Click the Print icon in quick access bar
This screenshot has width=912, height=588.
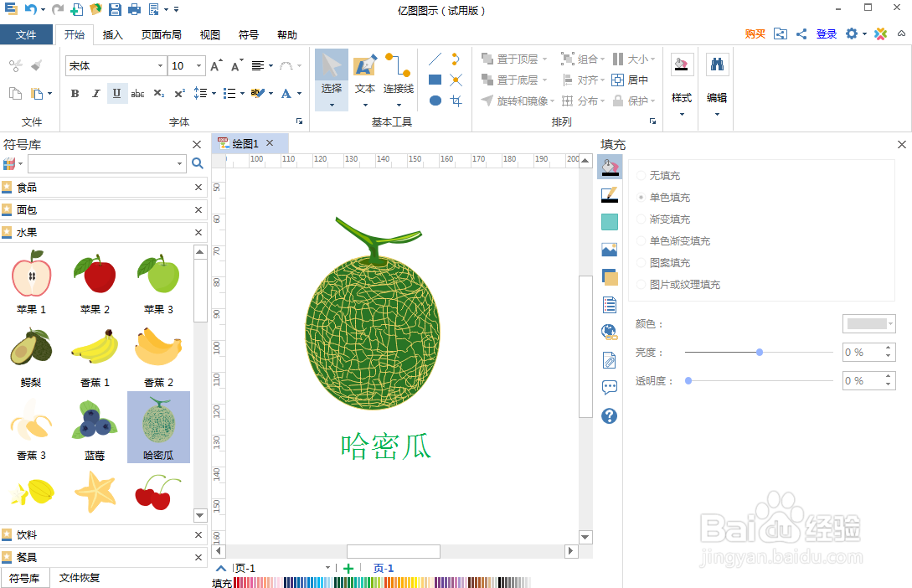pos(134,9)
